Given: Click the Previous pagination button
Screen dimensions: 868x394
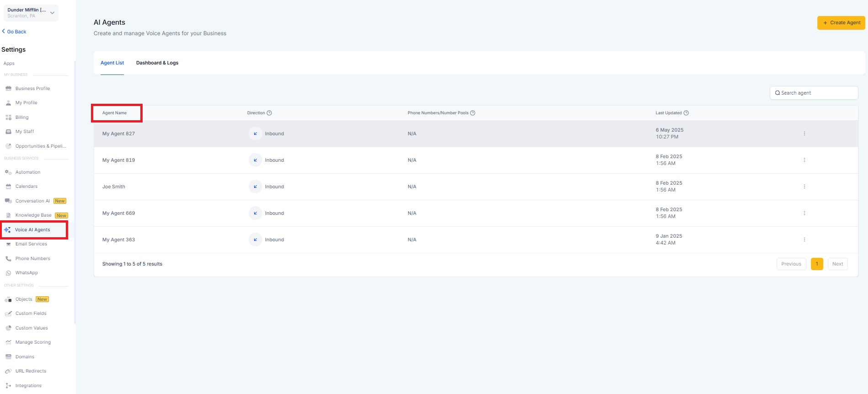Looking at the screenshot, I should click(x=791, y=264).
